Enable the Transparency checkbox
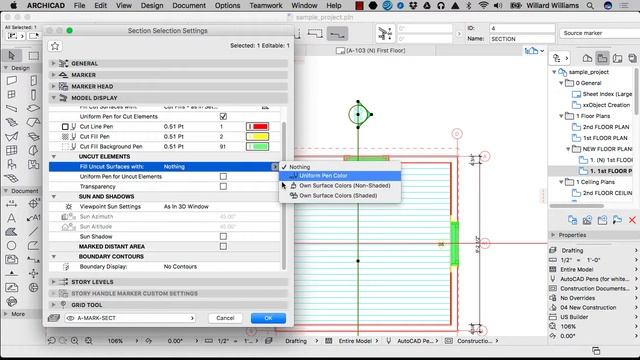The image size is (640, 360). pos(223,187)
